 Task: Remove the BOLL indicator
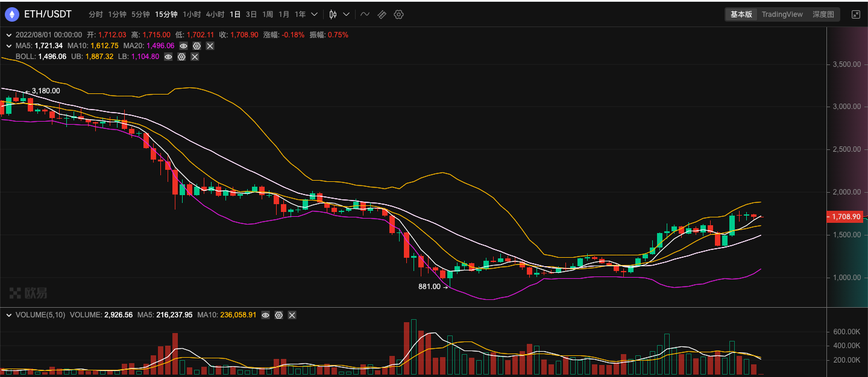(x=195, y=57)
